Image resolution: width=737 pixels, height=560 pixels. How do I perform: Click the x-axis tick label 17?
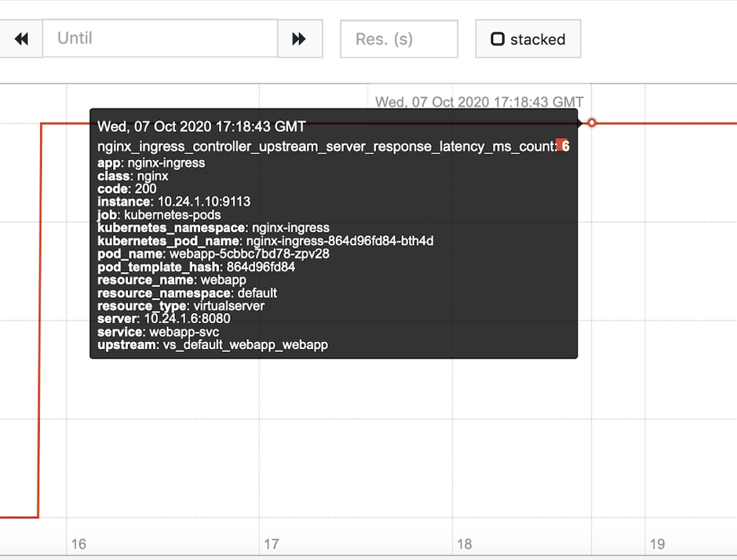pos(272,544)
